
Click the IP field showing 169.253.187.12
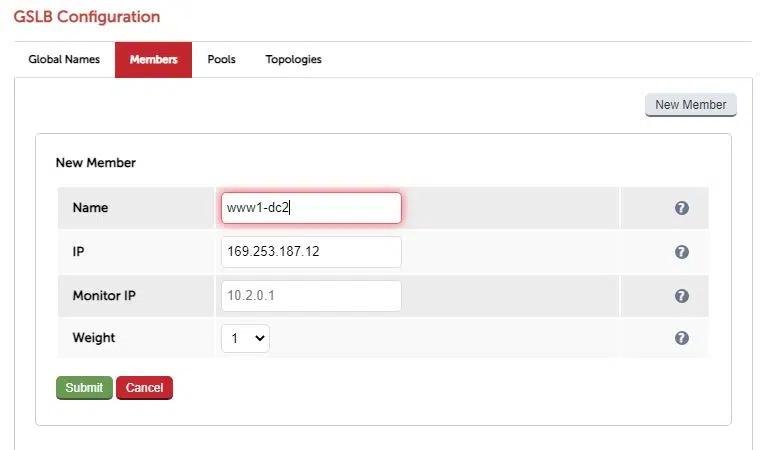(311, 252)
